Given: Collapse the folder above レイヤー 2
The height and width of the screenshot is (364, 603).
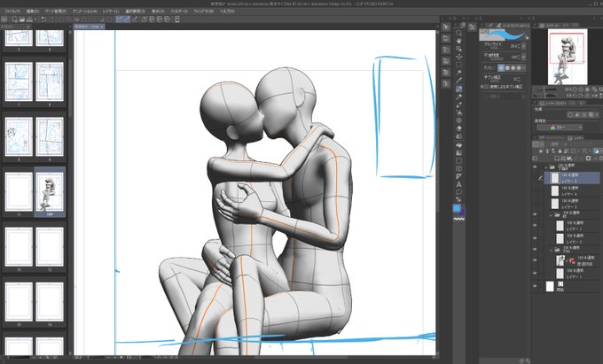Looking at the screenshot, I should tap(551, 214).
